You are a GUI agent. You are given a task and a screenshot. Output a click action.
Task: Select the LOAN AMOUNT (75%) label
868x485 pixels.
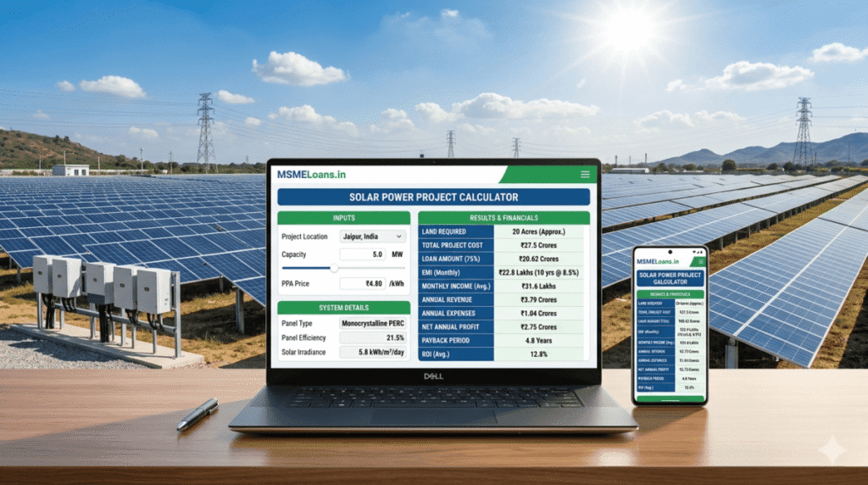(x=451, y=259)
